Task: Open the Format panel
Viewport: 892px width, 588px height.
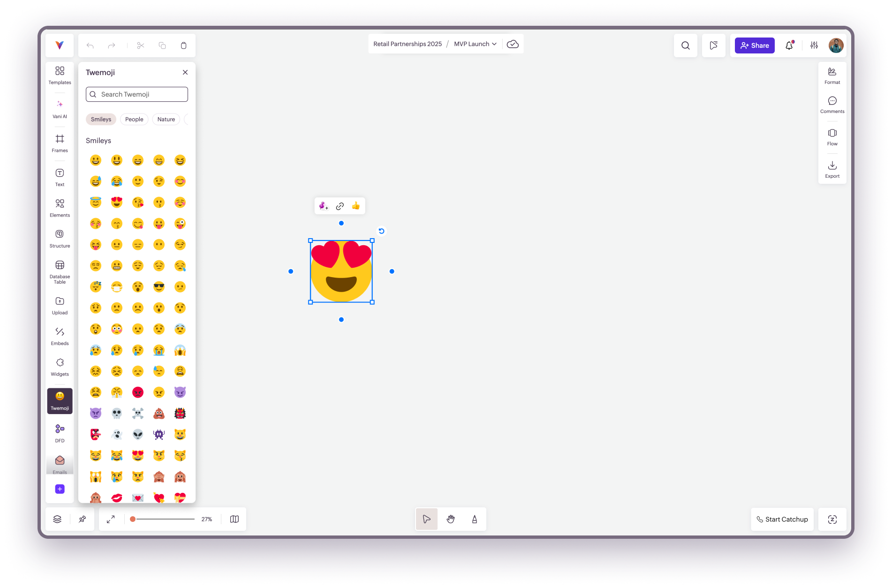Action: 832,75
